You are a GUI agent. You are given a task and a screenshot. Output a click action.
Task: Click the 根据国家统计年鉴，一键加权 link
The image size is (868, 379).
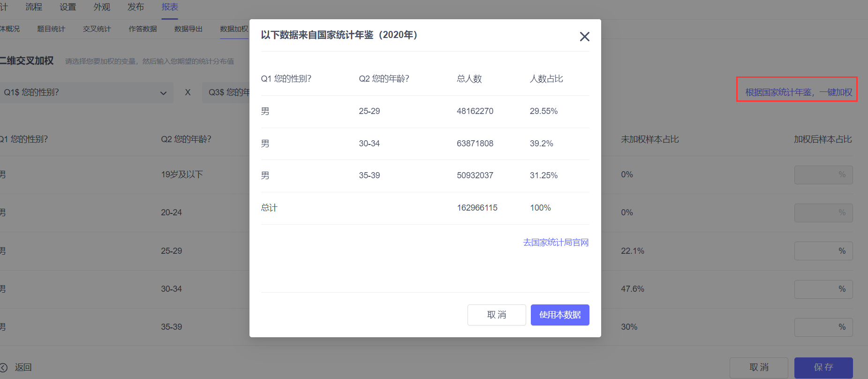tap(798, 92)
